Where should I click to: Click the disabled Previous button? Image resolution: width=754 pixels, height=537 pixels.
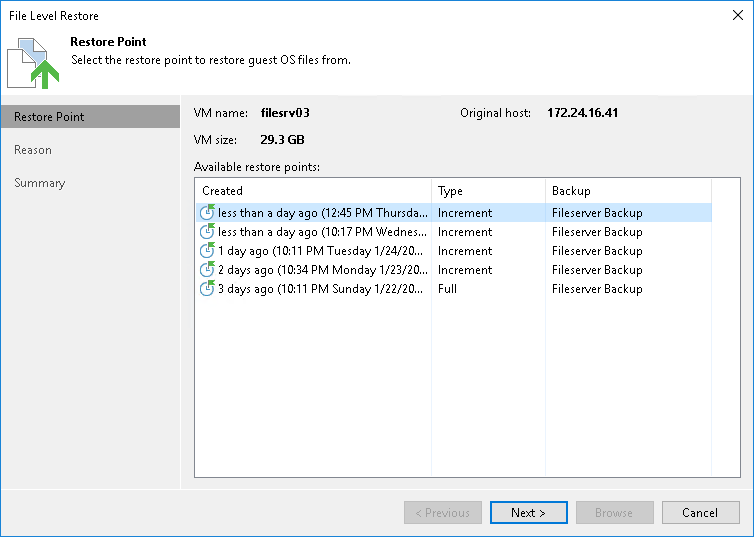point(442,512)
